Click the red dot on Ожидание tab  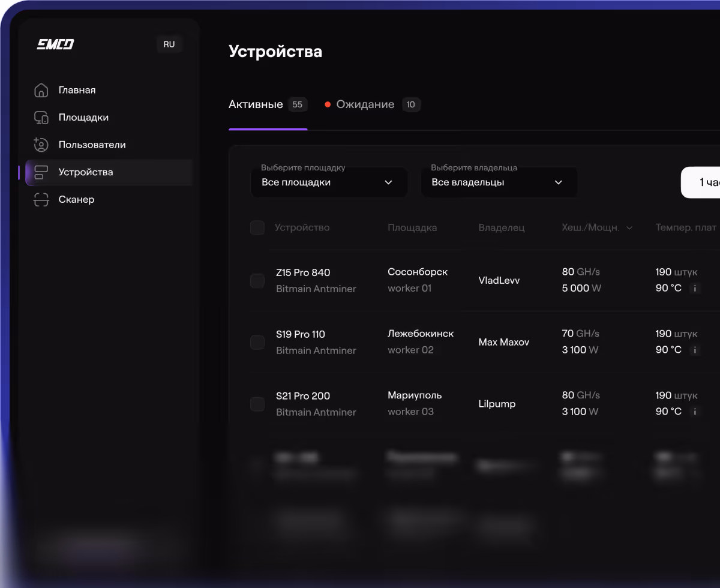click(328, 104)
